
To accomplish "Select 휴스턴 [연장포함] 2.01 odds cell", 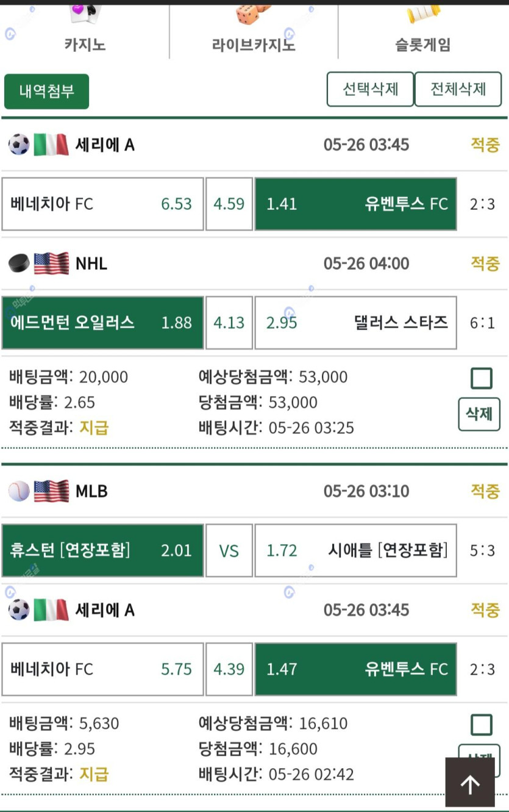I will (x=102, y=551).
